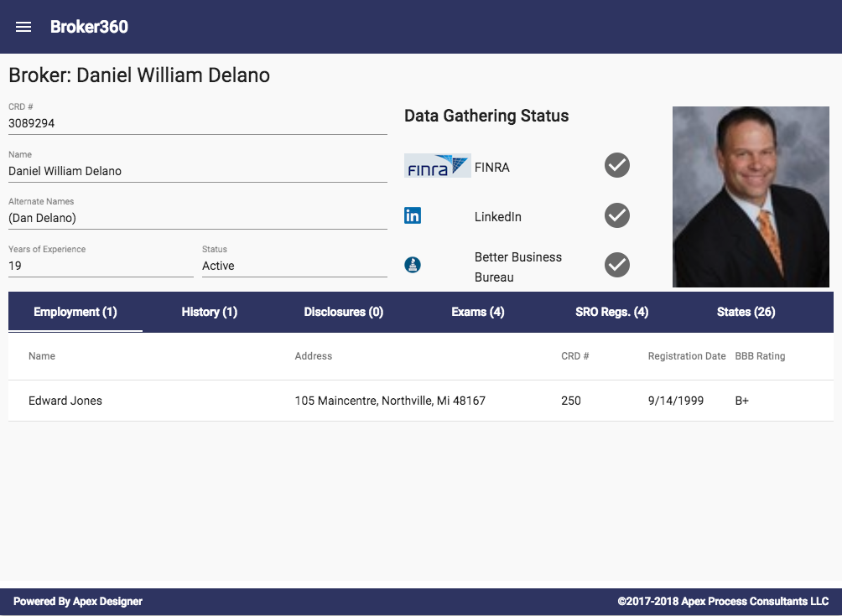Click the CRD # column header
The width and height of the screenshot is (842, 616).
(575, 356)
